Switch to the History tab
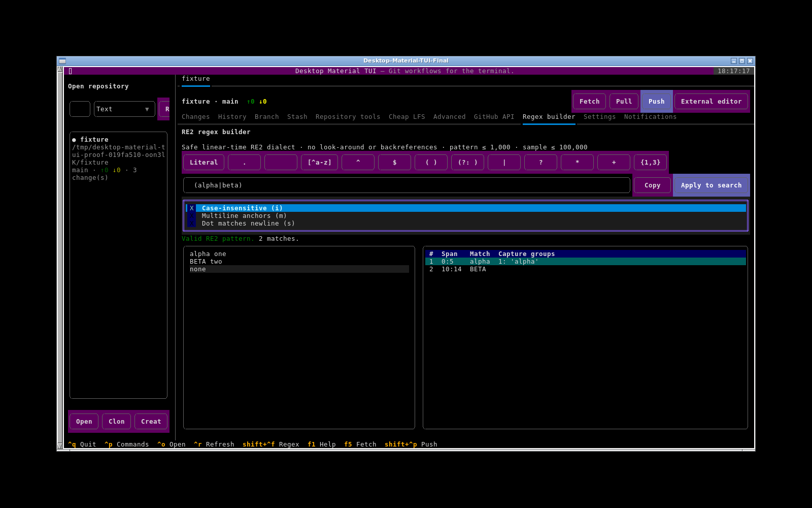This screenshot has width=812, height=508. tap(232, 117)
